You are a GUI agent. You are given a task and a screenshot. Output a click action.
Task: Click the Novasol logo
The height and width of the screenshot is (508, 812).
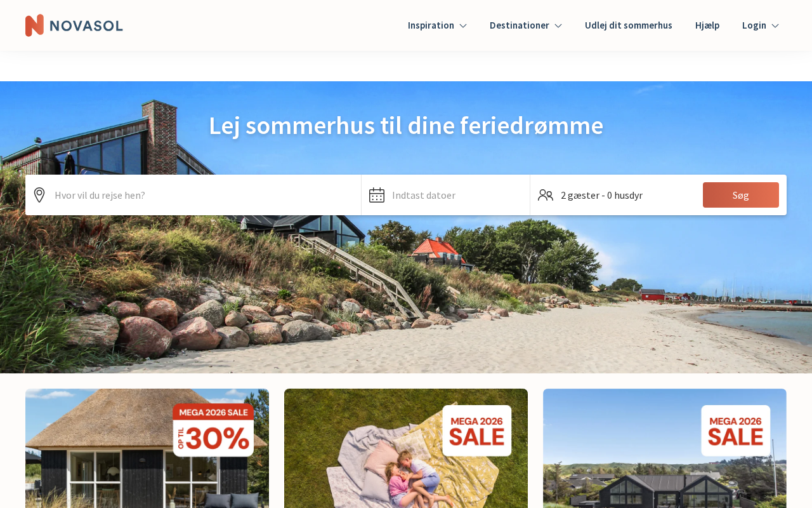74,25
